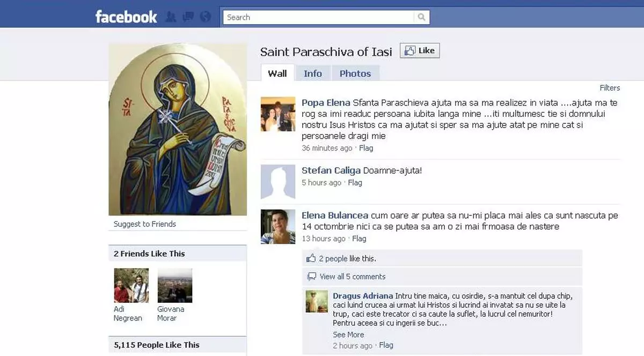This screenshot has height=356, width=644.
Task: Click inside the Search input field
Action: [x=317, y=17]
